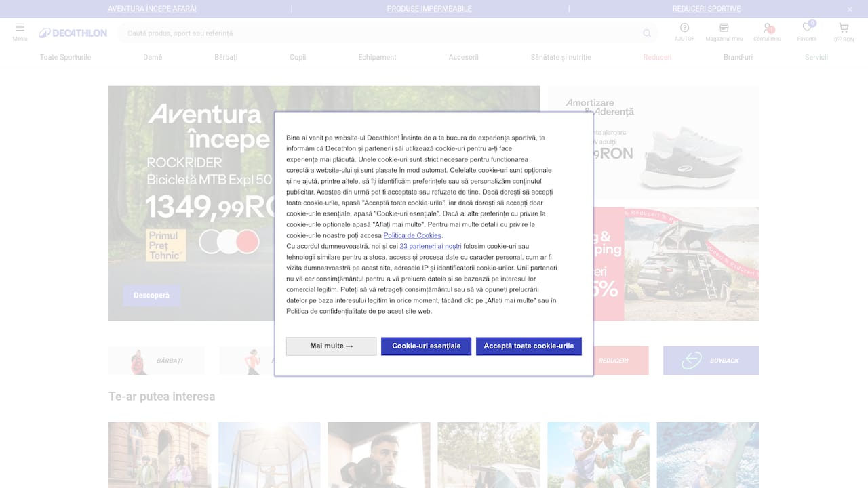Viewport: 868px width, 488px height.
Task: Click the Decathlon logo
Action: (73, 33)
